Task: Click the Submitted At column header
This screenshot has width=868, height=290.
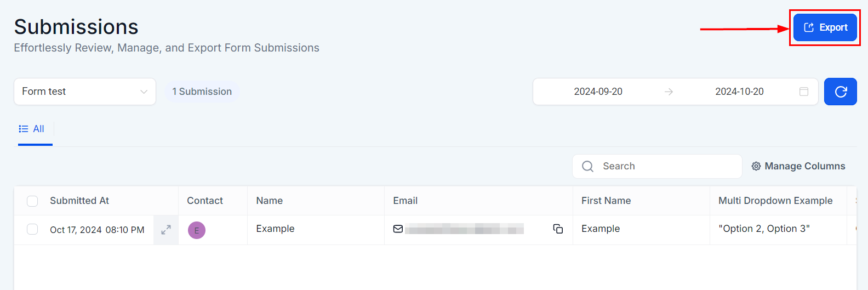Action: tap(79, 201)
